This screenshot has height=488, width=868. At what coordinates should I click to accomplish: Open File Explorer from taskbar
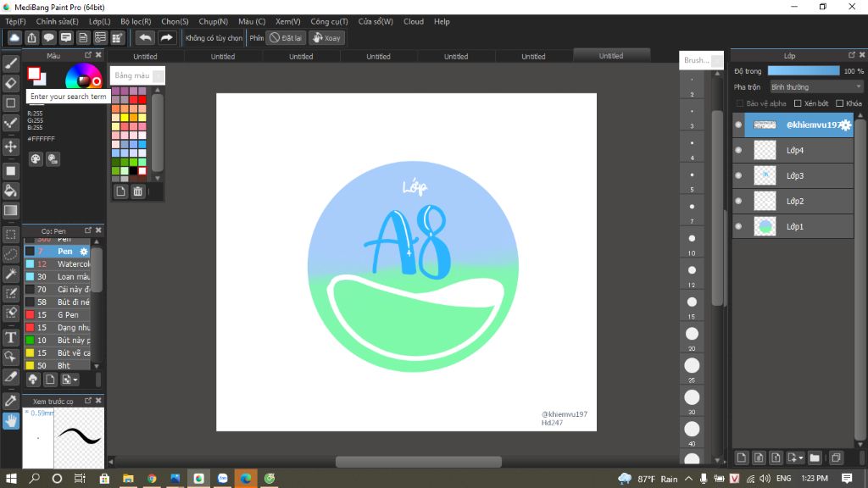[x=128, y=478]
